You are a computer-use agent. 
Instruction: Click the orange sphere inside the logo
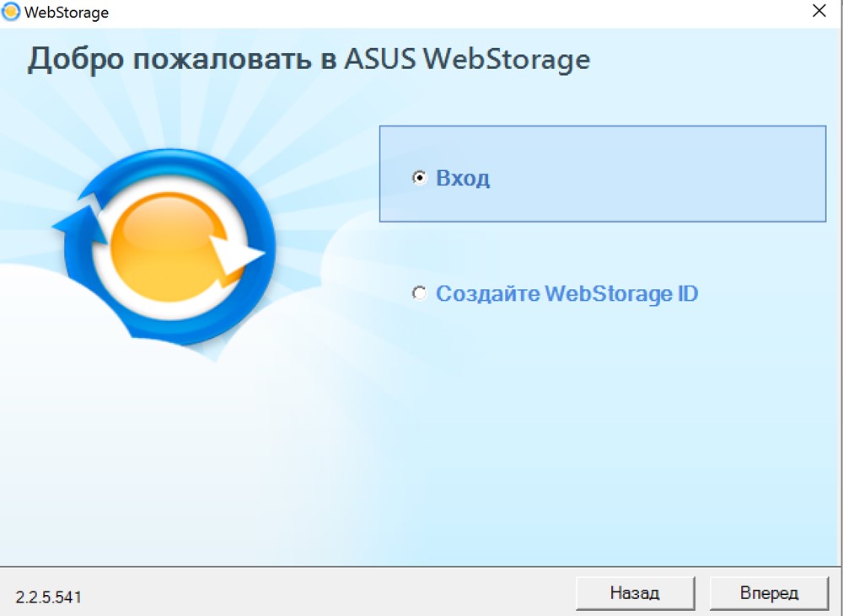[171, 246]
